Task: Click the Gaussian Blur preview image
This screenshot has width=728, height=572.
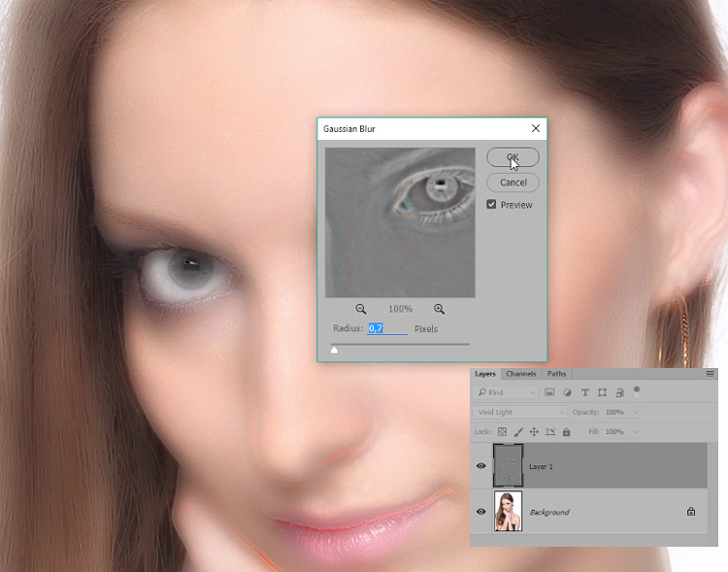Action: coord(400,222)
